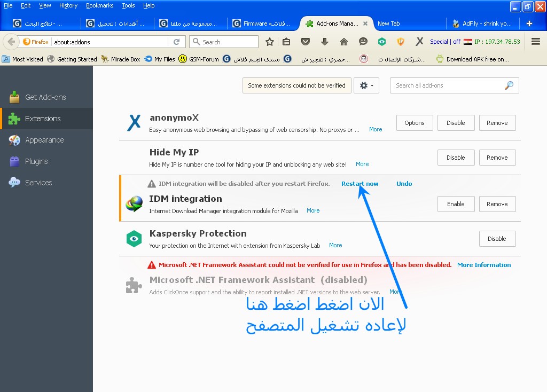Remove the IDM integration extension
The height and width of the screenshot is (392, 547).
click(497, 204)
